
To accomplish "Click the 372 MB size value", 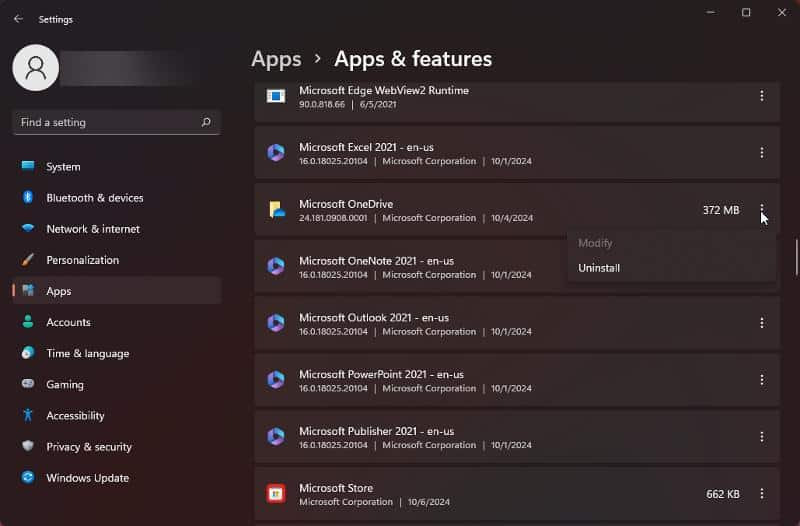I will click(721, 210).
